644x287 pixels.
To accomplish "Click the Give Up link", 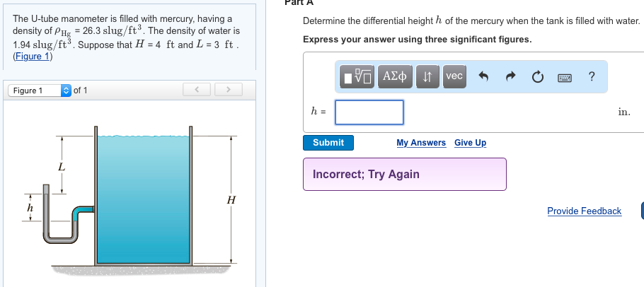I will [x=470, y=143].
